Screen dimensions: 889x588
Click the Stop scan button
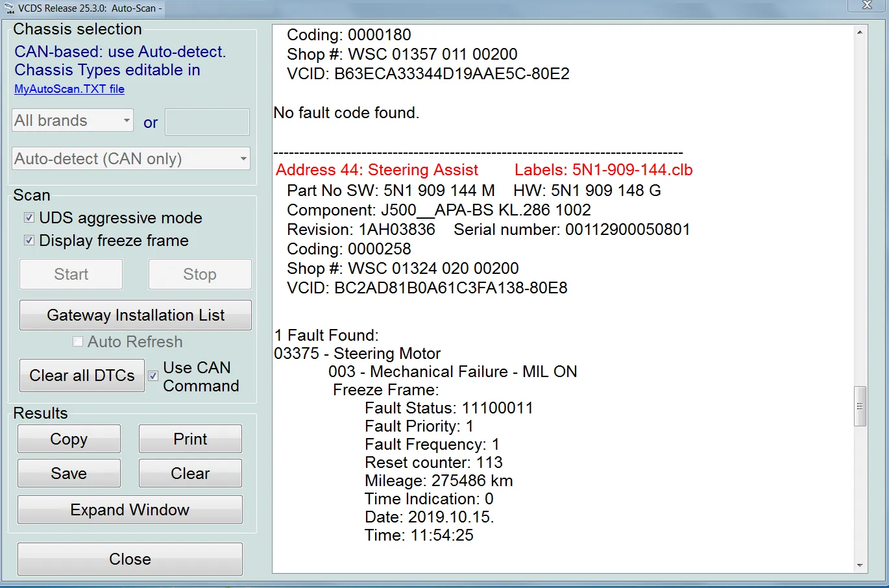point(200,275)
